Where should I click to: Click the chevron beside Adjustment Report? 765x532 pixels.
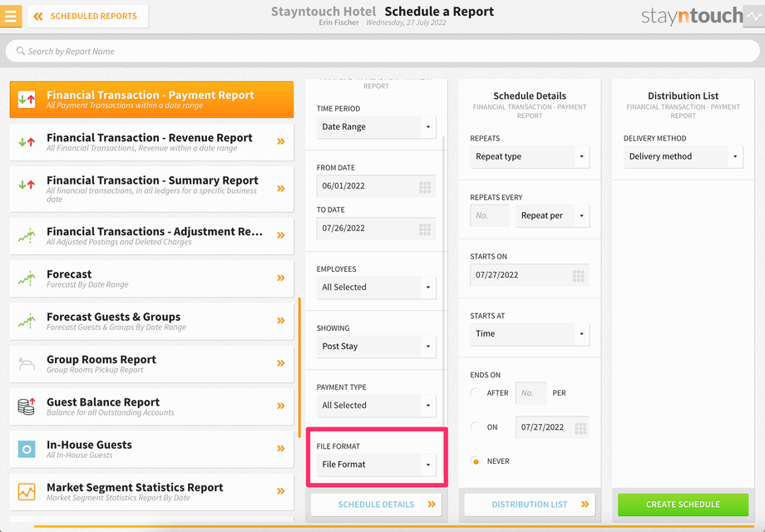coord(281,235)
